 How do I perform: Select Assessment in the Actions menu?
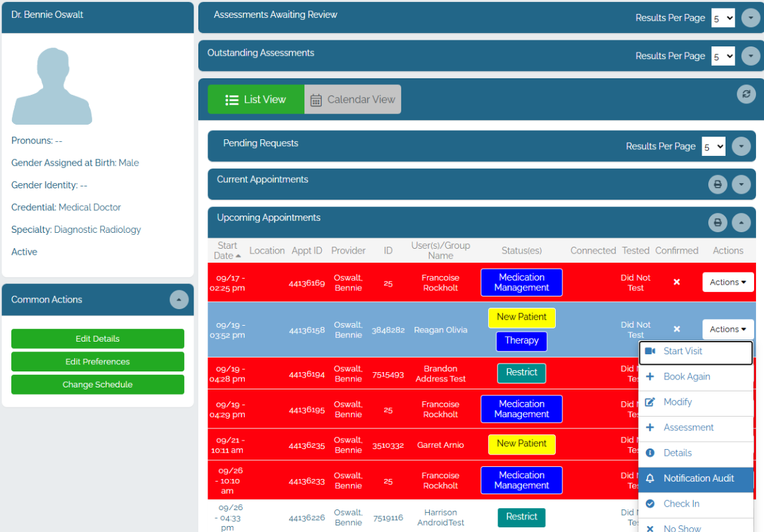(688, 427)
